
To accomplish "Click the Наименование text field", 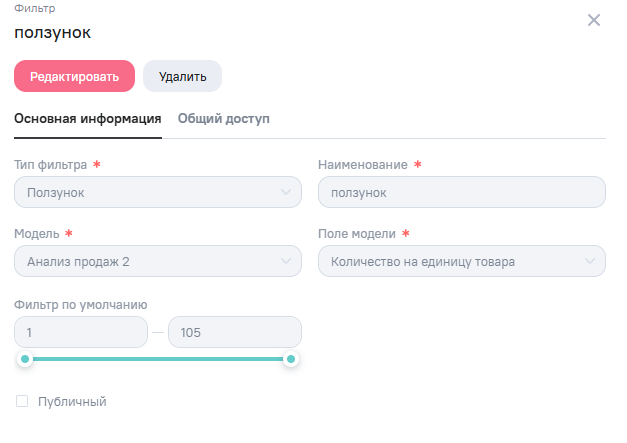I will click(461, 192).
